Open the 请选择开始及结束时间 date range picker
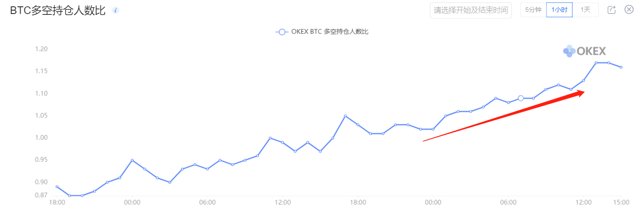 coord(471,10)
